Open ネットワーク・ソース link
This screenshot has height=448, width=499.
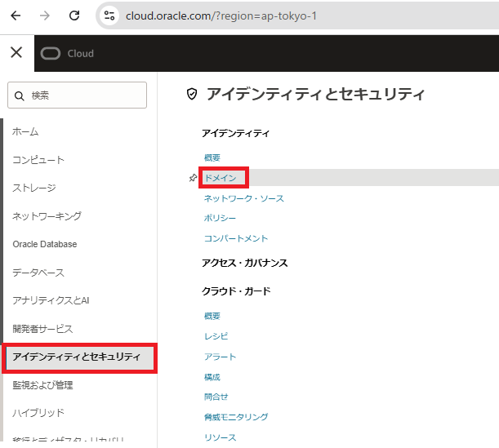[243, 198]
